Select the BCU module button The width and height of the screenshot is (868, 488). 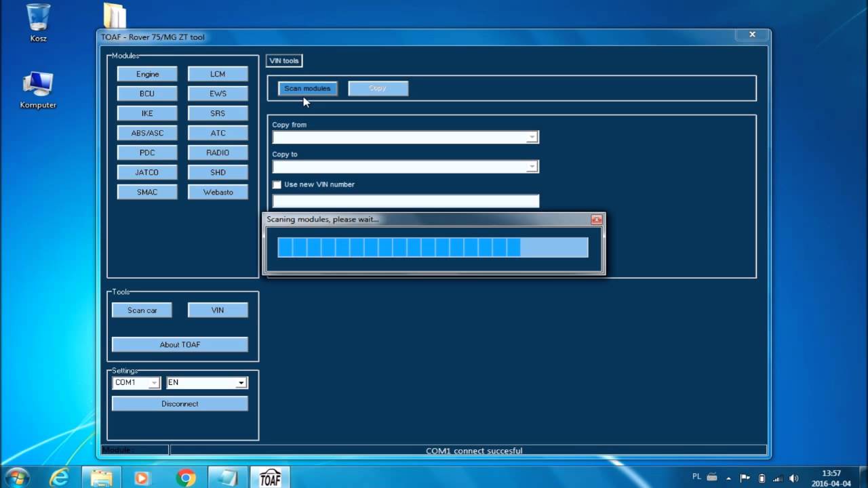(147, 94)
